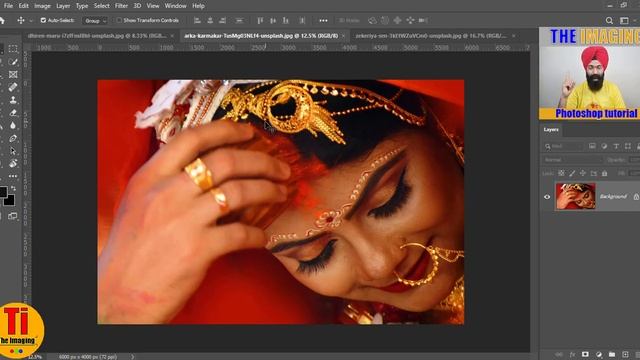640x360 pixels.
Task: Open the Move tool preset arrow
Action: point(31,20)
